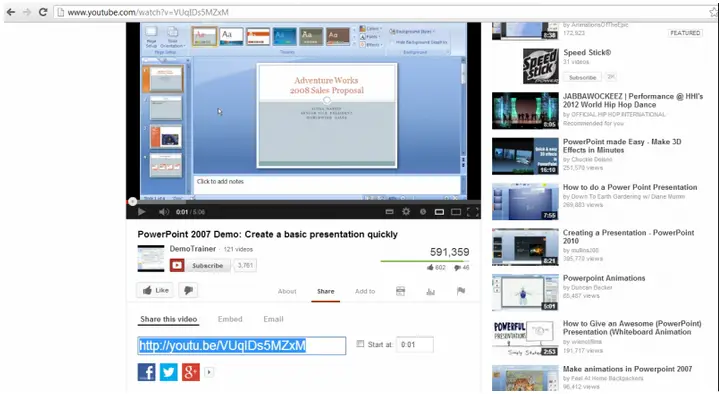Open video settings gear icon

[406, 211]
